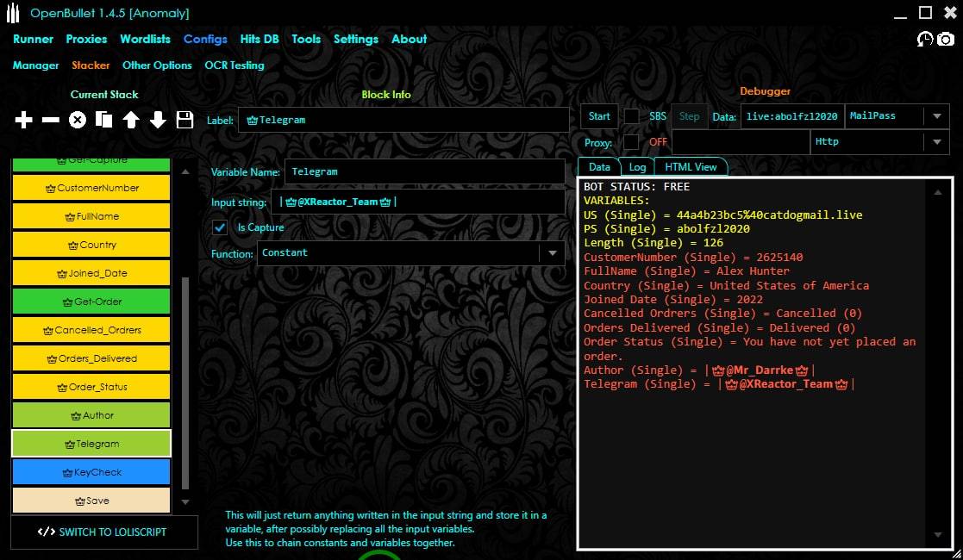Move the block up with the up arrow icon
This screenshot has height=560, width=963.
coord(131,120)
